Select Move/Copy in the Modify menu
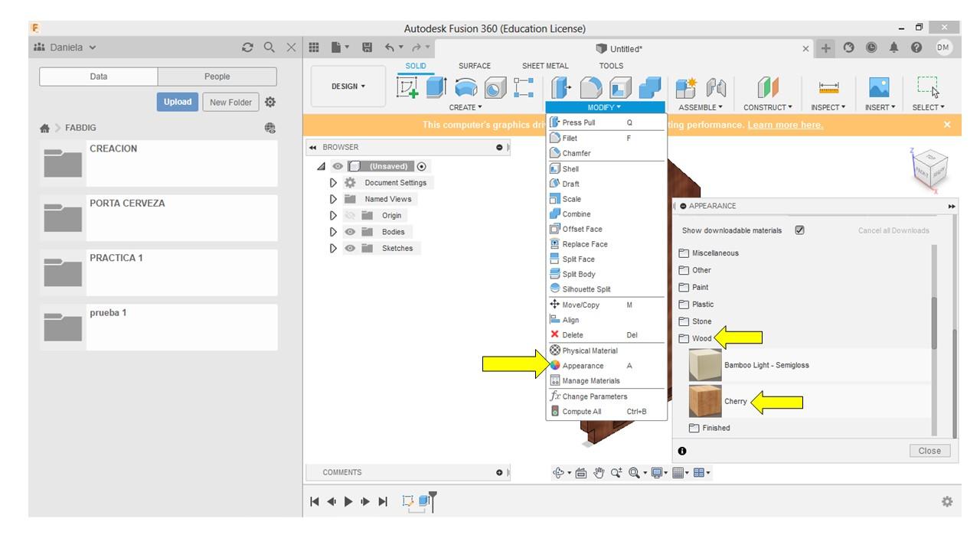This screenshot has width=980, height=551. (606, 305)
